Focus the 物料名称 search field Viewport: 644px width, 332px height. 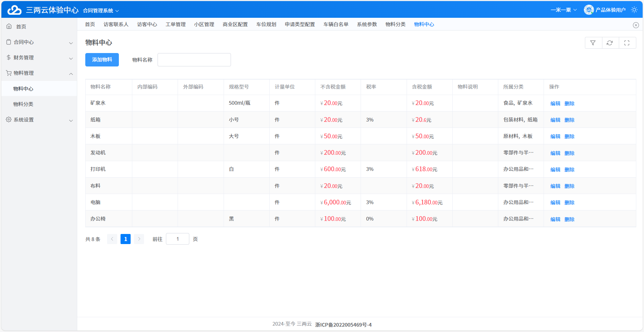(x=194, y=60)
